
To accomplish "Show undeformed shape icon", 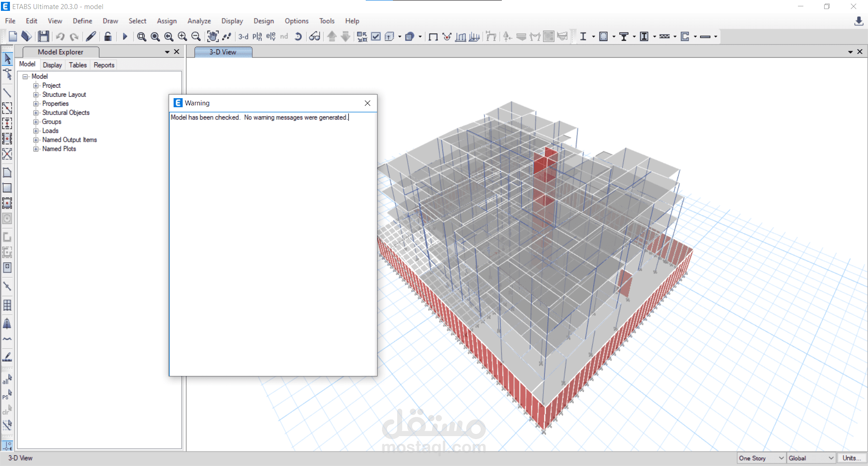I will pos(433,37).
